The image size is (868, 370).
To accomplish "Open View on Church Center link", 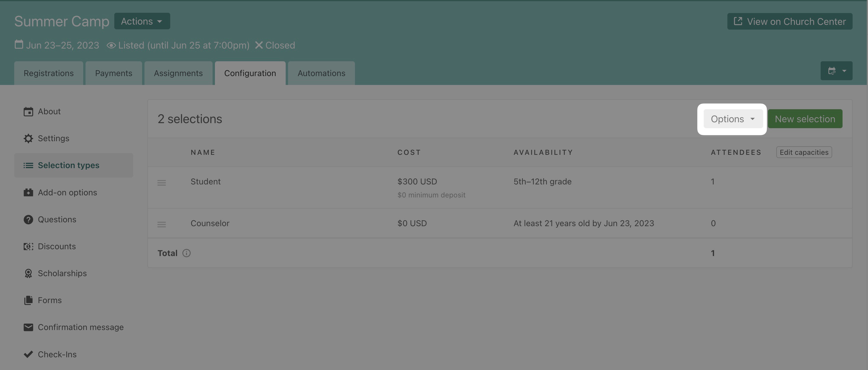I will (790, 22).
